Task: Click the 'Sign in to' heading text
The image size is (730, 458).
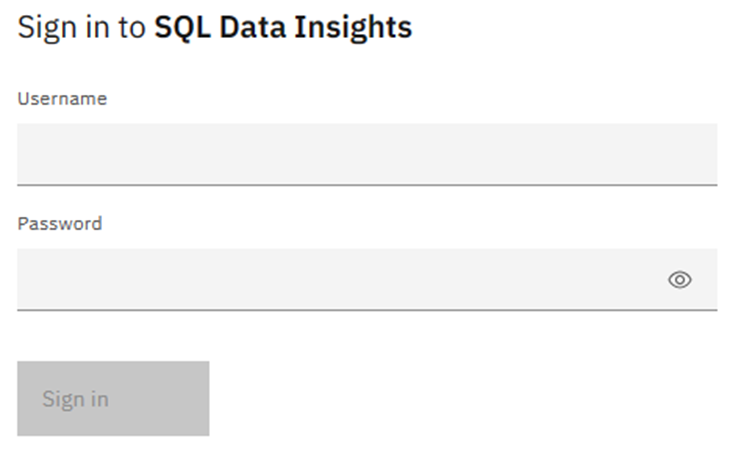Action: [x=81, y=27]
